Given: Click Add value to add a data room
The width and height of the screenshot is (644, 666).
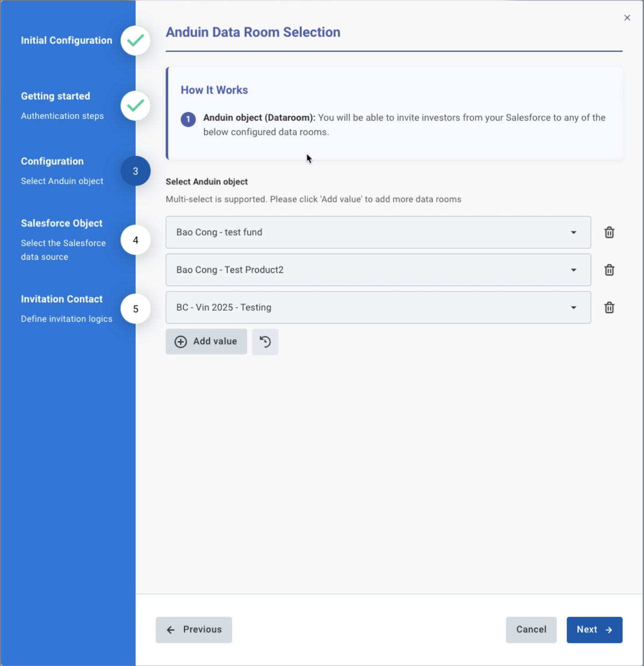Looking at the screenshot, I should click(206, 342).
